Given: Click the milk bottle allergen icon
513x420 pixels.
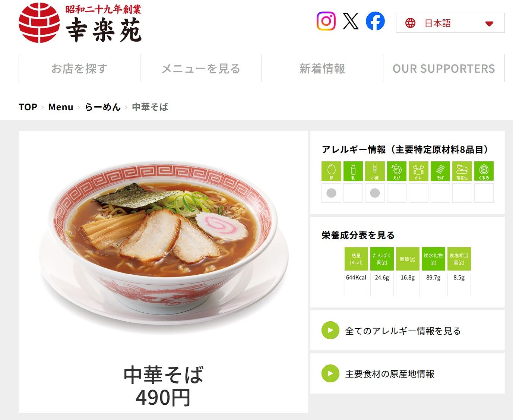Looking at the screenshot, I should click(353, 171).
